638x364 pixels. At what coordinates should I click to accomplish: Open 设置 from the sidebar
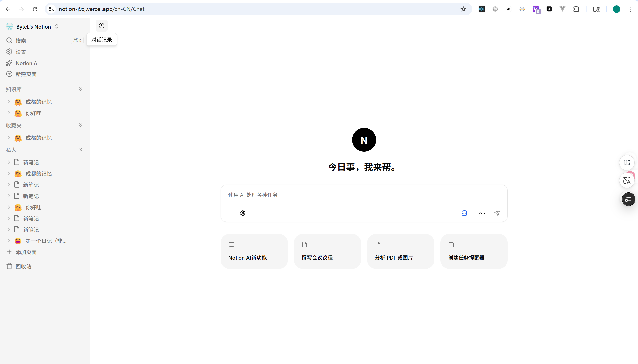(20, 52)
